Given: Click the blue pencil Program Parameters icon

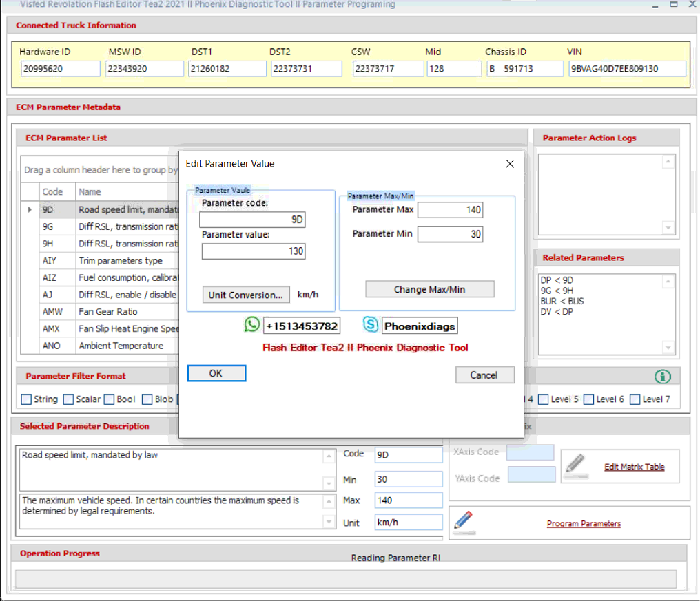Looking at the screenshot, I should pos(464,521).
